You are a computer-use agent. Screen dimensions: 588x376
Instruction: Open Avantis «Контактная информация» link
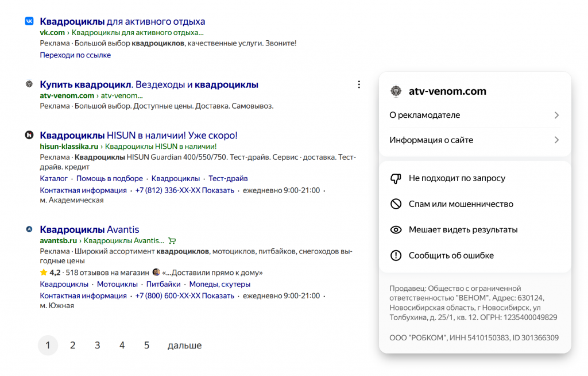83,296
